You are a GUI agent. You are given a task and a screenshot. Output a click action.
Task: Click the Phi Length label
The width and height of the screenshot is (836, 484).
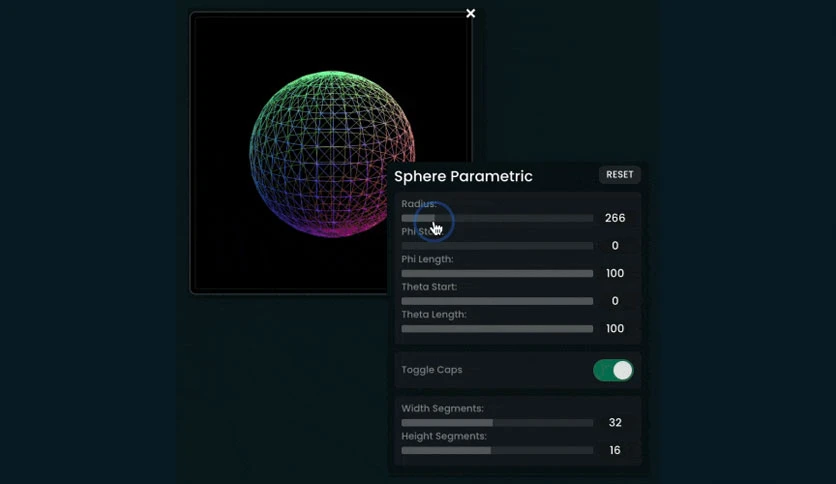coord(427,259)
